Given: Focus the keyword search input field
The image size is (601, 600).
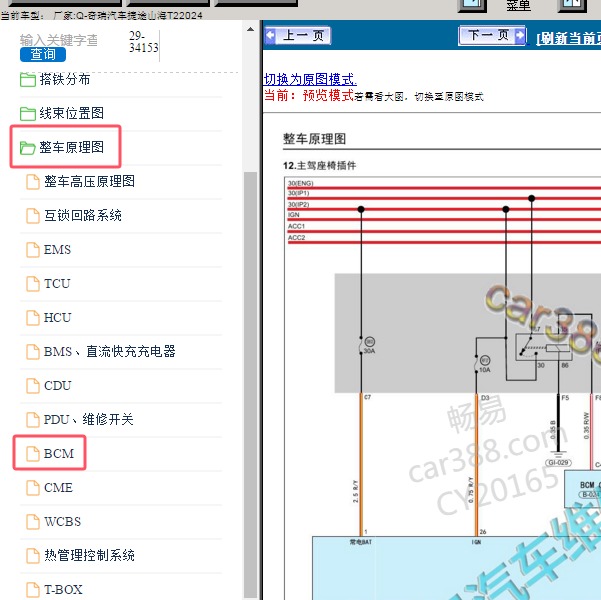Looking at the screenshot, I should click(59, 40).
